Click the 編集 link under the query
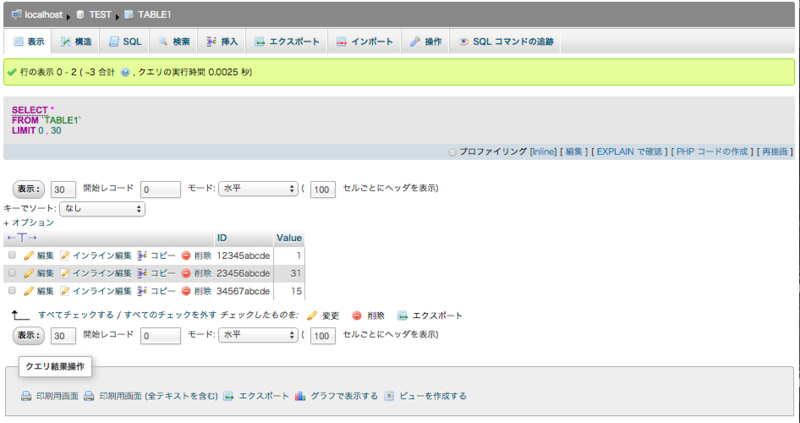The height and width of the screenshot is (423, 800). click(x=574, y=152)
